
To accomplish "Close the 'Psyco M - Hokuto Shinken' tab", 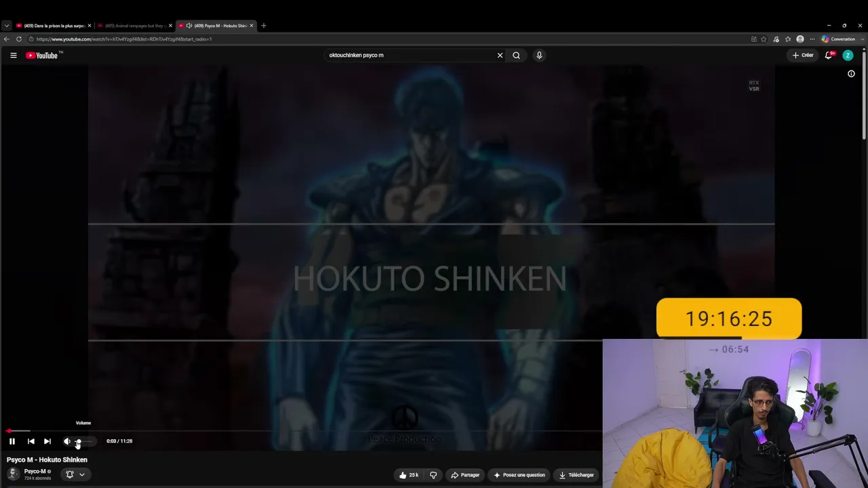I will [x=252, y=26].
